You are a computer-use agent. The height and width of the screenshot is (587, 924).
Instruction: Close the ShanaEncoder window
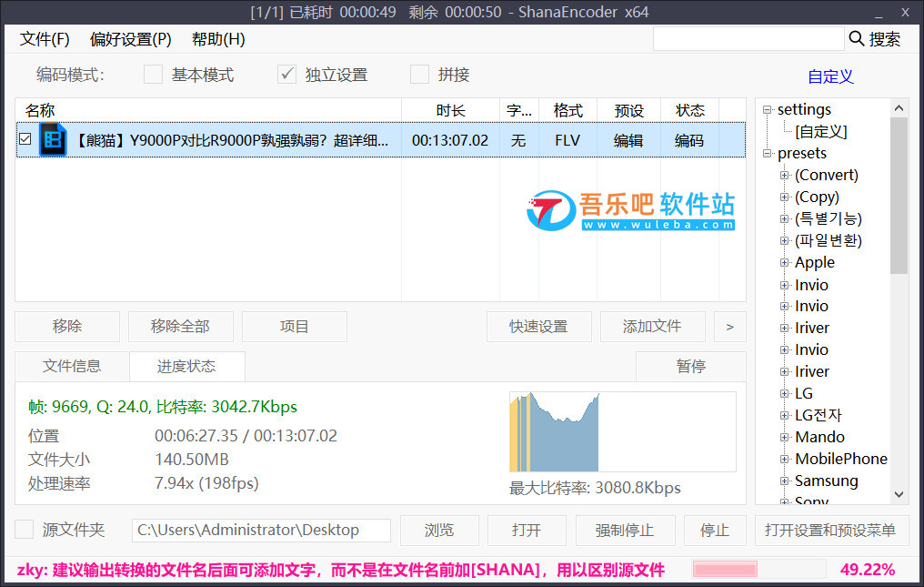pos(905,13)
